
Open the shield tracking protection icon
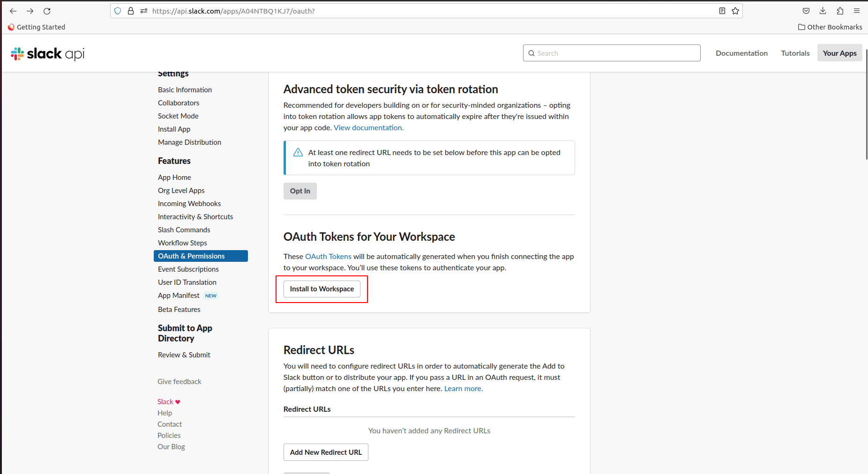[x=118, y=11]
